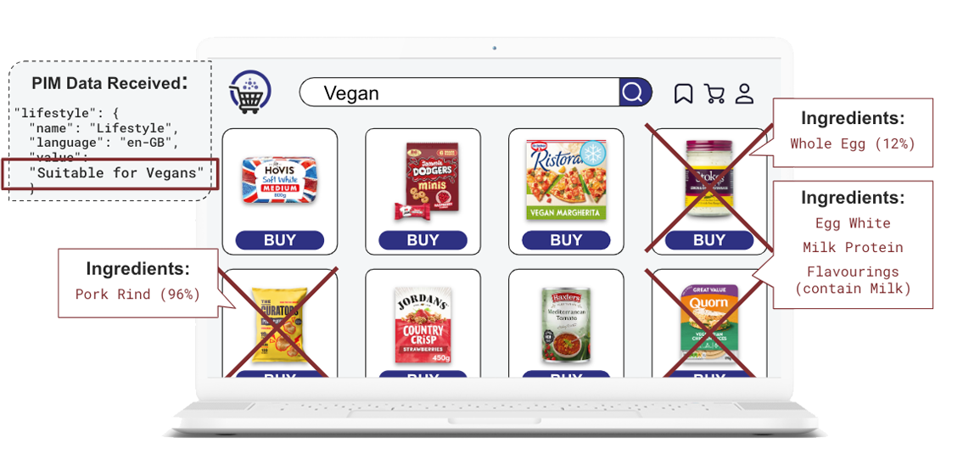Click the magnifier search button
980x460 pixels.
[634, 93]
